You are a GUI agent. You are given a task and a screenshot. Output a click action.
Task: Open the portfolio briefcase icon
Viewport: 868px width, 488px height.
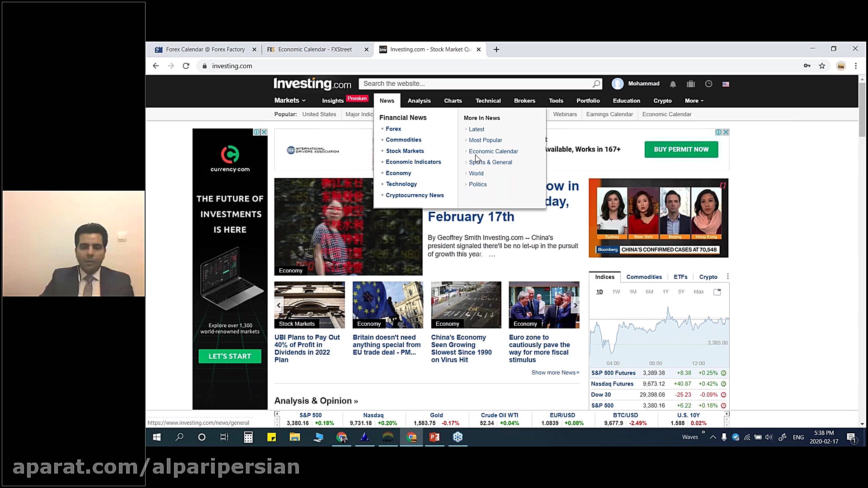[x=690, y=84]
